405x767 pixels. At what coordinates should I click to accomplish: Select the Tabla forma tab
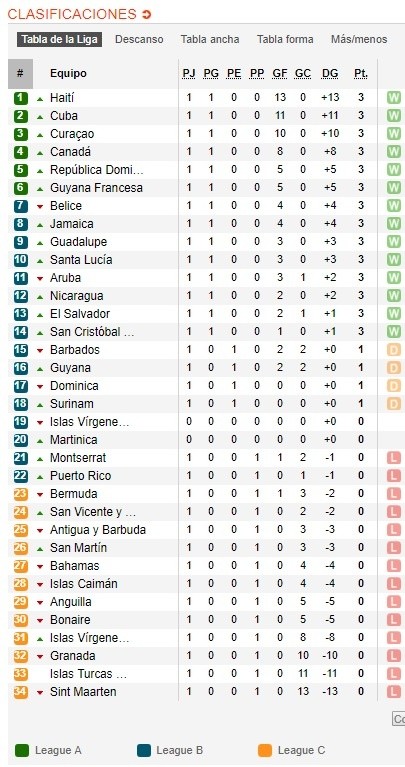click(285, 40)
